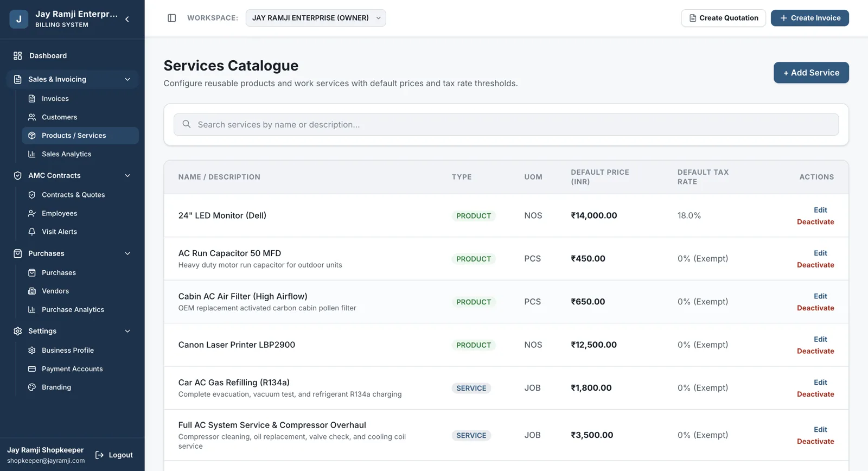Collapse the Settings section chevron

[x=127, y=331]
